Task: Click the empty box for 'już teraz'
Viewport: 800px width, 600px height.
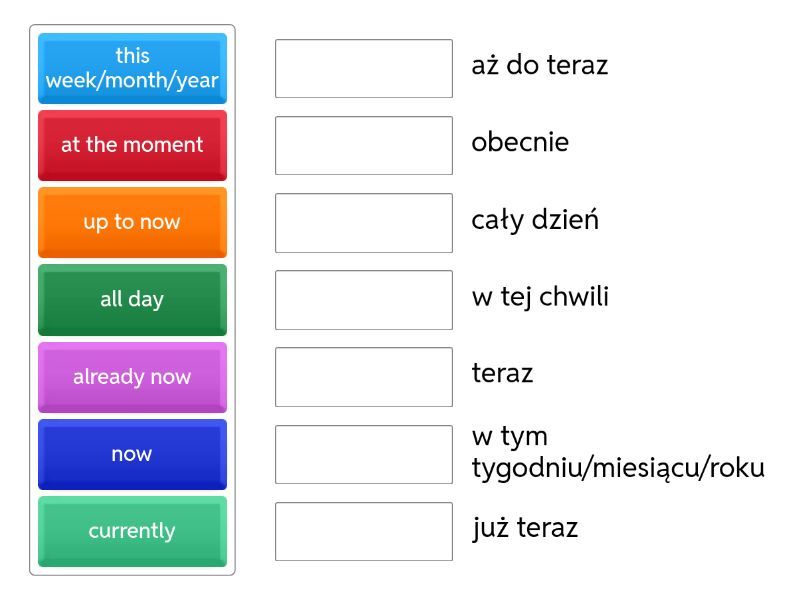Action: [x=364, y=531]
